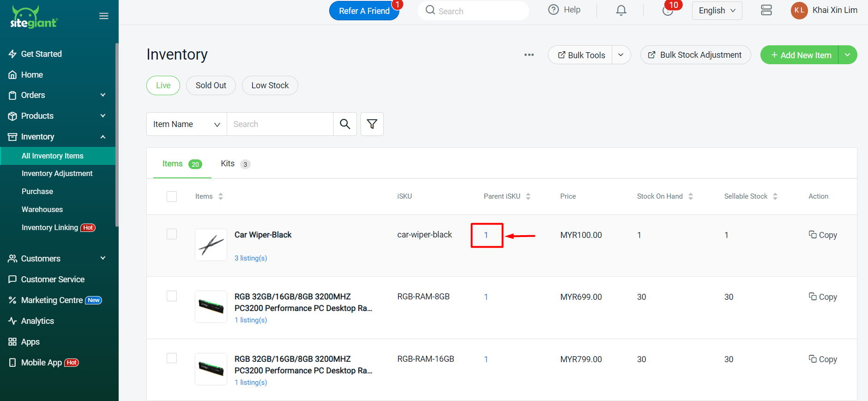The width and height of the screenshot is (868, 401).
Task: Open the English language dropdown
Action: pos(717,11)
